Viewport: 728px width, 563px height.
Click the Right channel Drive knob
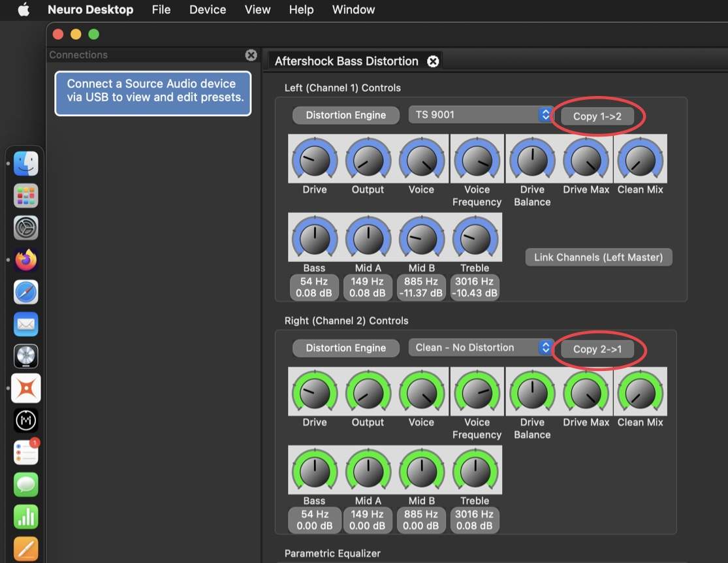tap(315, 392)
